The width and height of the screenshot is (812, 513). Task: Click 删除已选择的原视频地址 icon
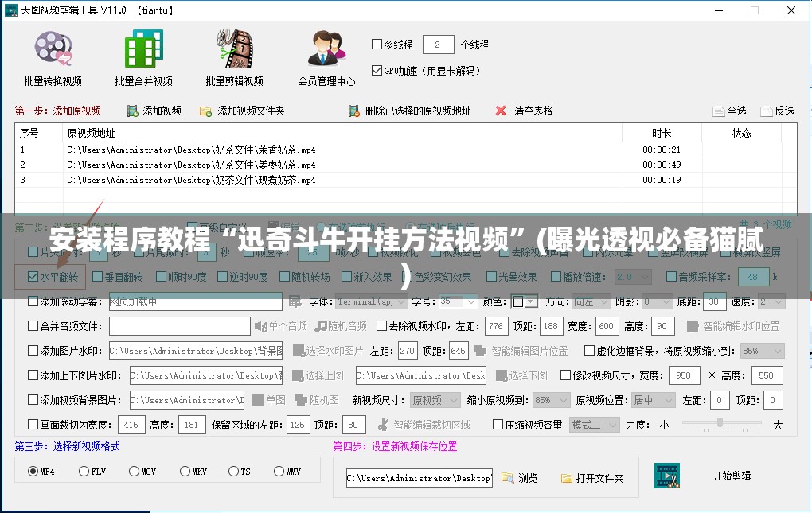353,111
